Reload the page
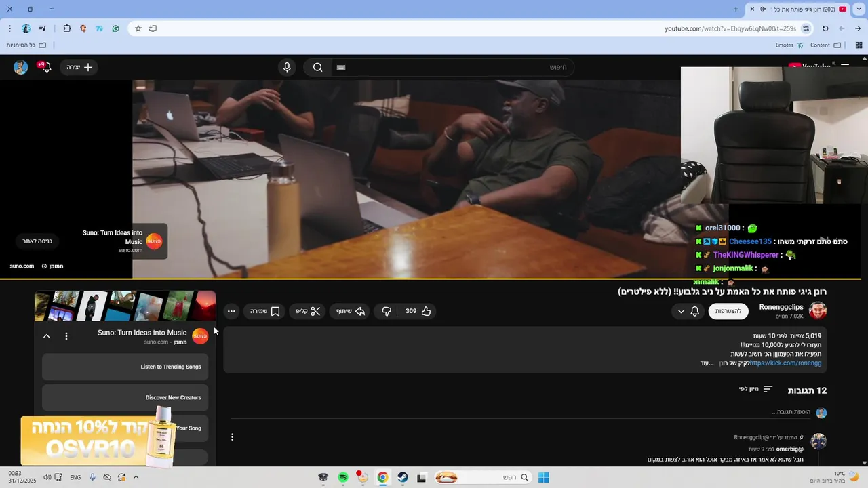This screenshot has height=488, width=868. click(825, 28)
